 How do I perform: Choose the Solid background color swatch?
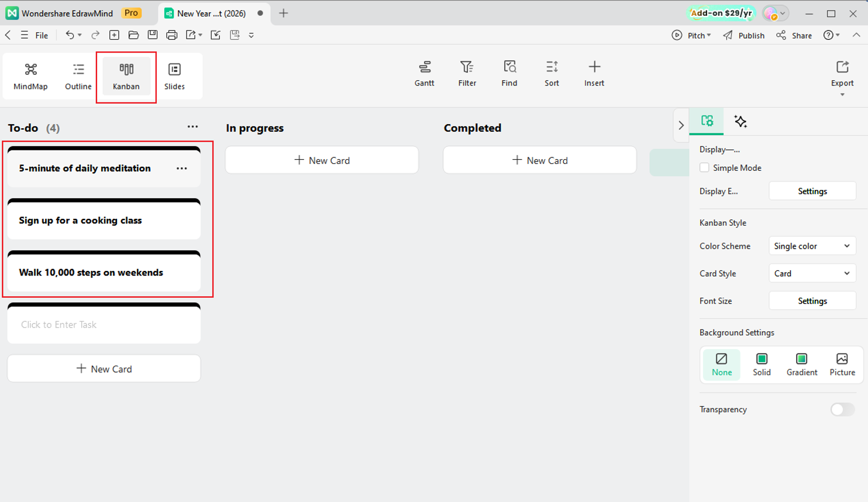(x=762, y=364)
